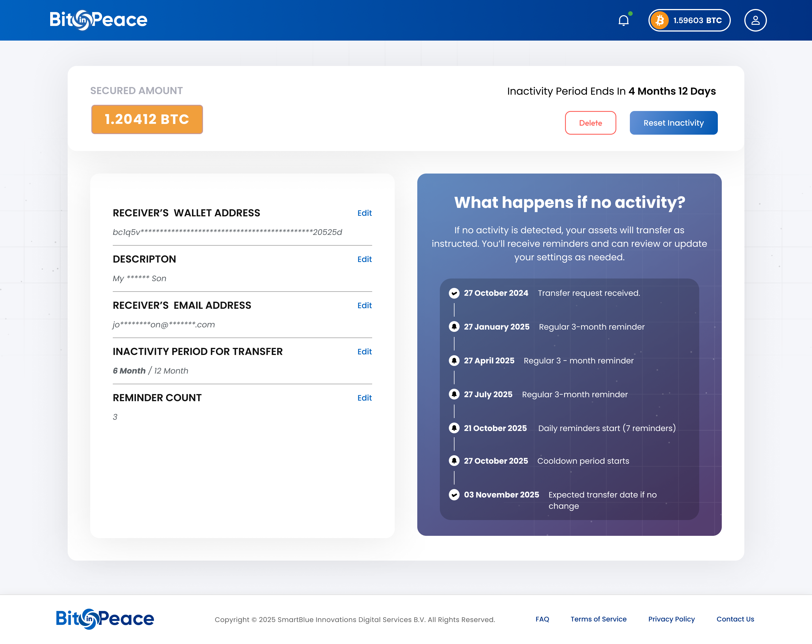This screenshot has height=644, width=812.
Task: Click the user profile avatar icon
Action: click(755, 20)
